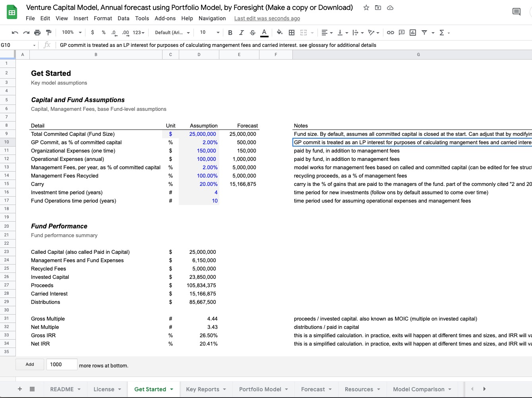Apply currency format with dollar sign icon
The height and width of the screenshot is (398, 532).
[x=92, y=32]
